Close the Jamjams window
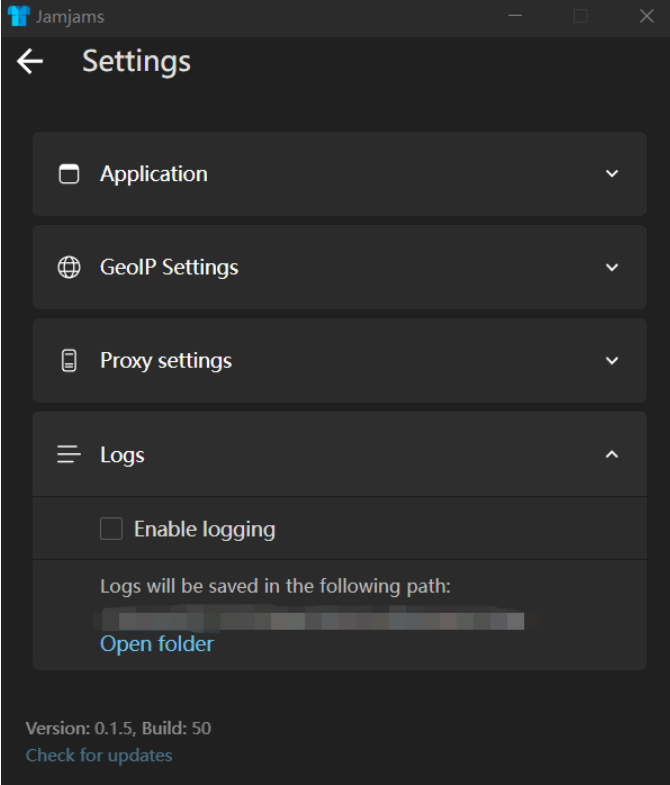This screenshot has width=670, height=785. coord(646,16)
